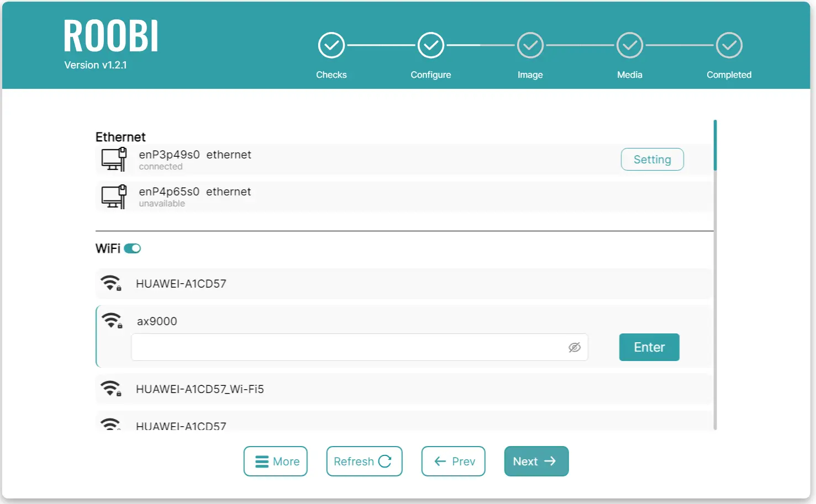Click the WiFi icon of HUAWEI-A1CD57_Wi-Fi5
The height and width of the screenshot is (504, 816).
tap(111, 389)
